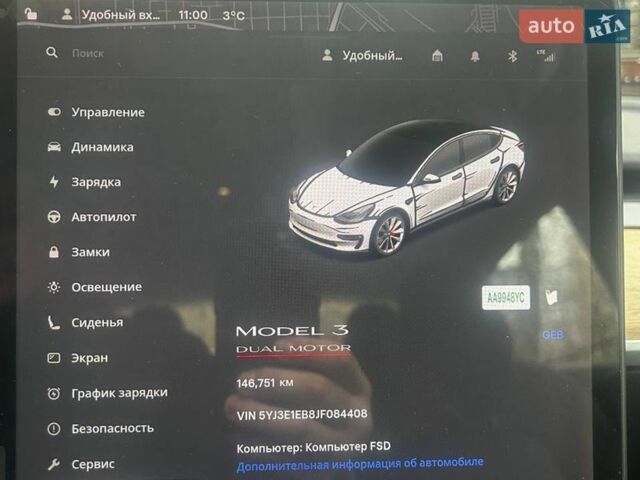Image resolution: width=640 pixels, height=480 pixels.
Task: Click the wrench icon beside Сервис
Action: click(x=54, y=464)
